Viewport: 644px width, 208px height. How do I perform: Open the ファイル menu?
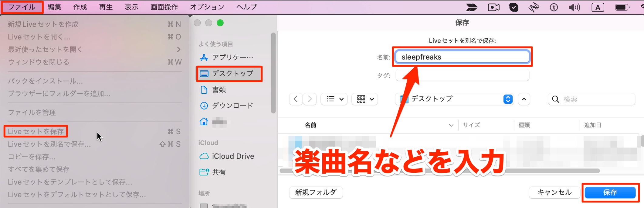pos(22,7)
